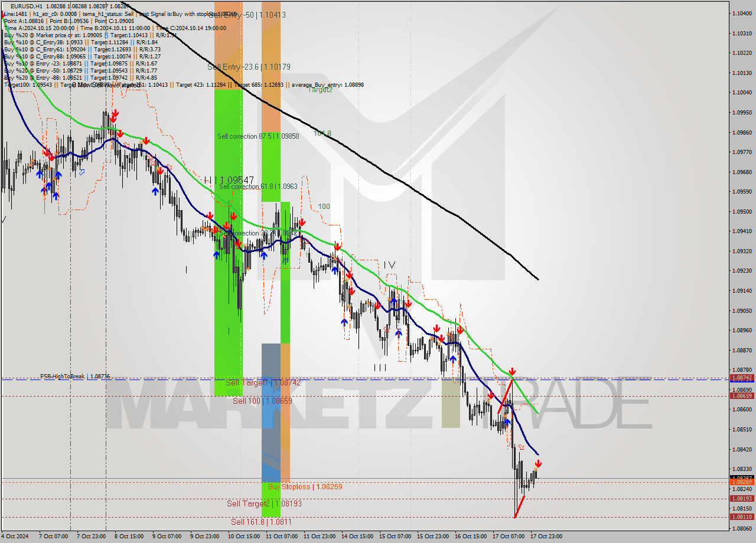The width and height of the screenshot is (756, 543).
Task: Click the 1.09230 price scale value
Action: (742, 271)
